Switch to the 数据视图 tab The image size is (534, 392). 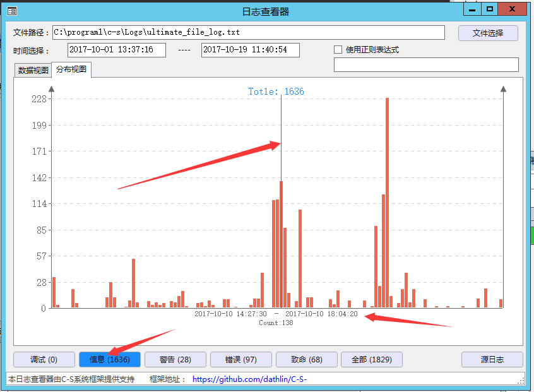point(33,71)
